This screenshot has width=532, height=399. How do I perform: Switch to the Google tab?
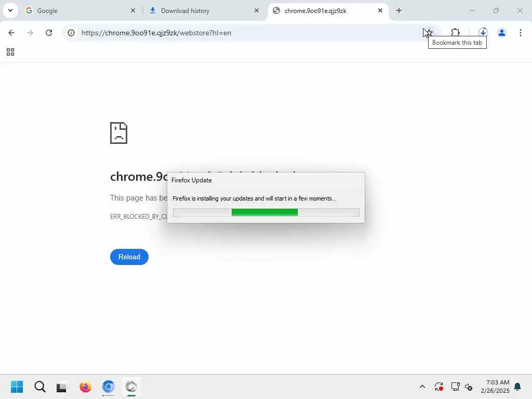[79, 10]
